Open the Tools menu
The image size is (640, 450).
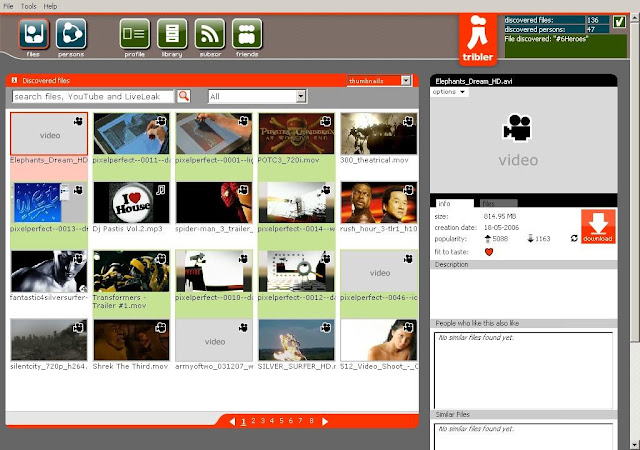click(29, 6)
